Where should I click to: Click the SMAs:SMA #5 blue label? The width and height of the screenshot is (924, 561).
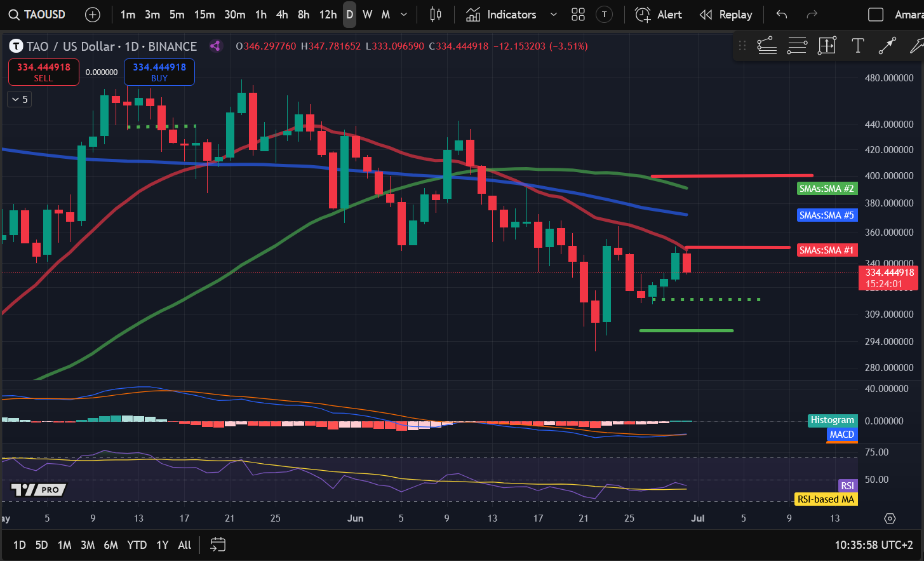point(827,215)
